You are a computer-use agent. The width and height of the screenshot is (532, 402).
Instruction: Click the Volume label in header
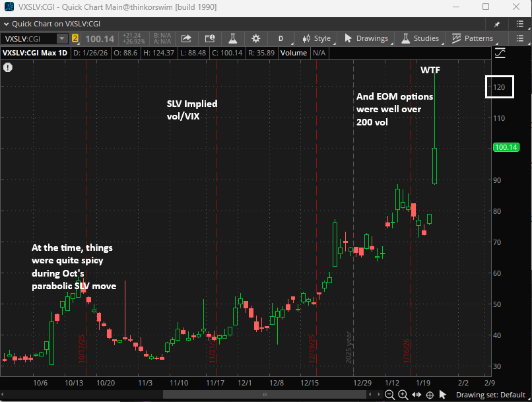[294, 53]
